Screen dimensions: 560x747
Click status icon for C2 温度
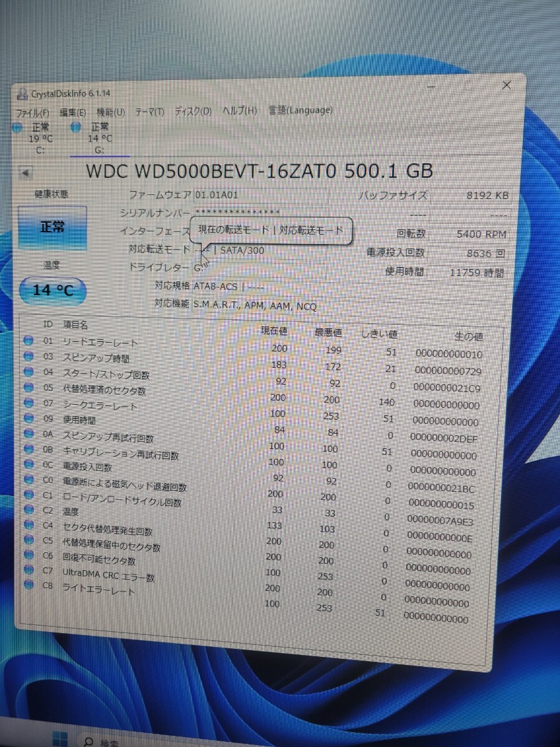28,509
